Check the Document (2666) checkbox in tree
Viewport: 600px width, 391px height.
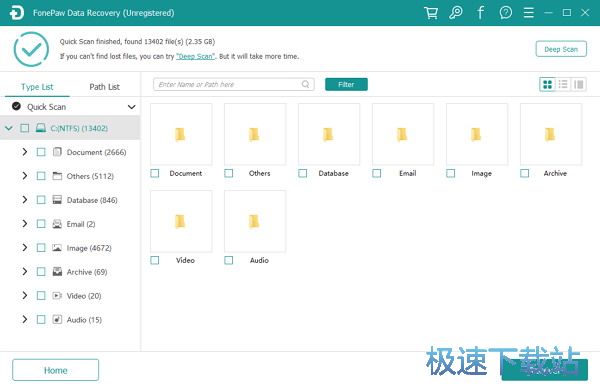coord(41,152)
